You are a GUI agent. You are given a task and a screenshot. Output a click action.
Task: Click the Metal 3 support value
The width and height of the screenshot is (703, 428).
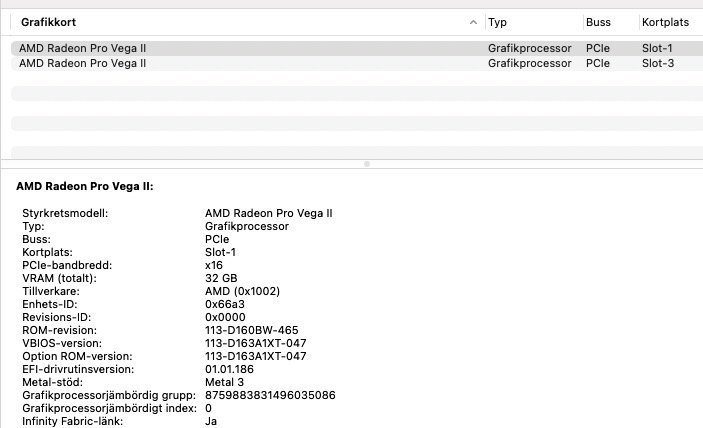(226, 382)
